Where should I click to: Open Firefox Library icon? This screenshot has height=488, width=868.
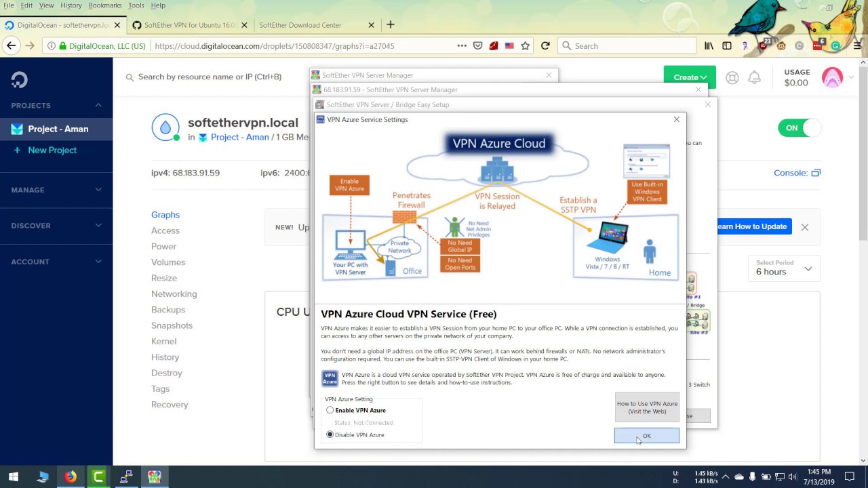coord(709,46)
